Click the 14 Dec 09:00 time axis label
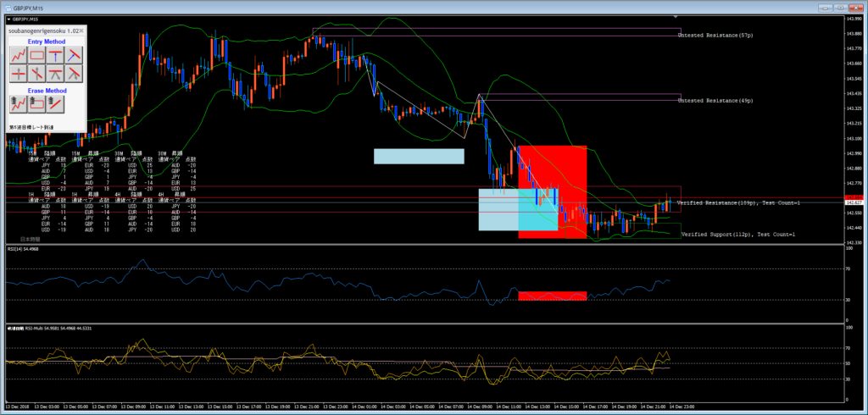Image resolution: width=868 pixels, height=415 pixels. [481, 406]
